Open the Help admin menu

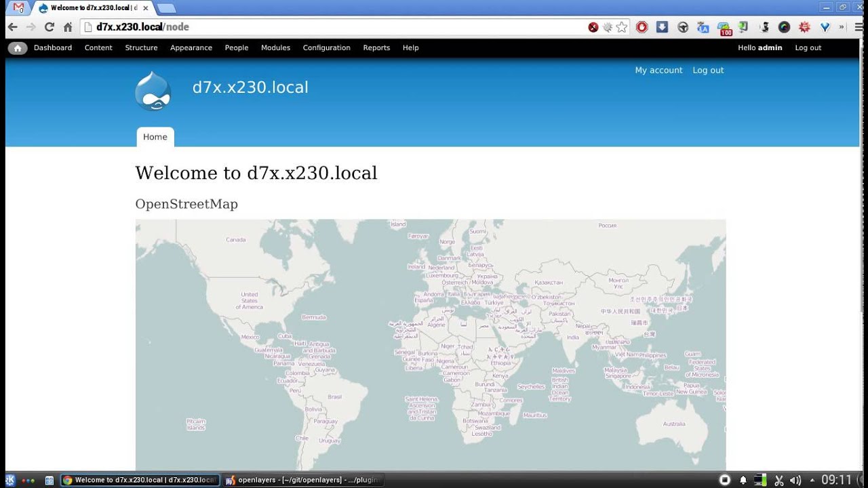(411, 48)
